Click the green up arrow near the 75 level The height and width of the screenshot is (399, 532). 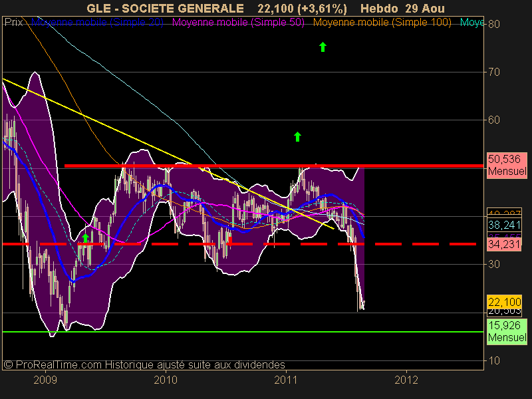point(323,47)
